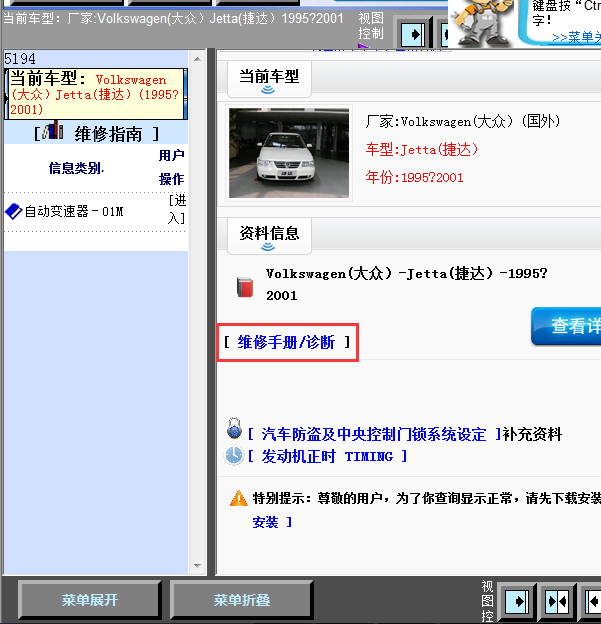Collapse the 资料信息 section header

click(269, 236)
